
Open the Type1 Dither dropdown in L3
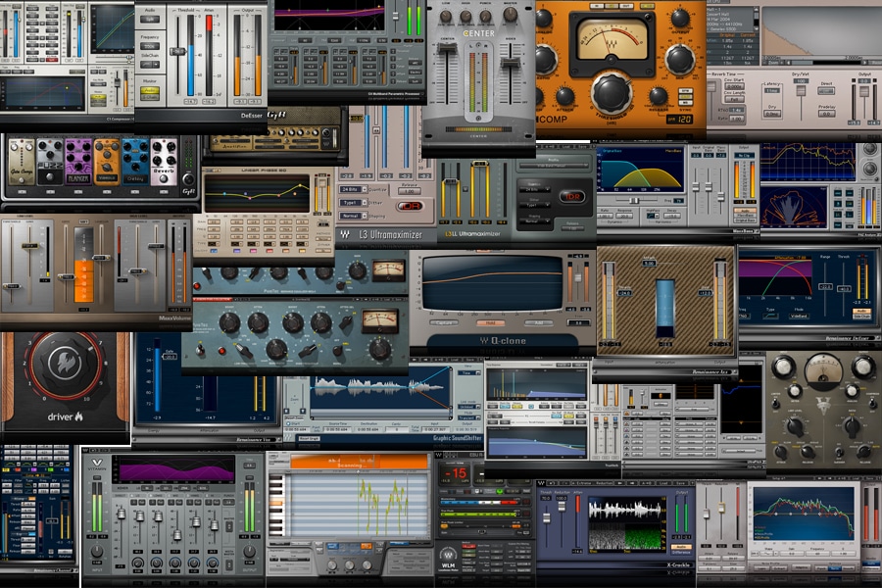coord(353,203)
